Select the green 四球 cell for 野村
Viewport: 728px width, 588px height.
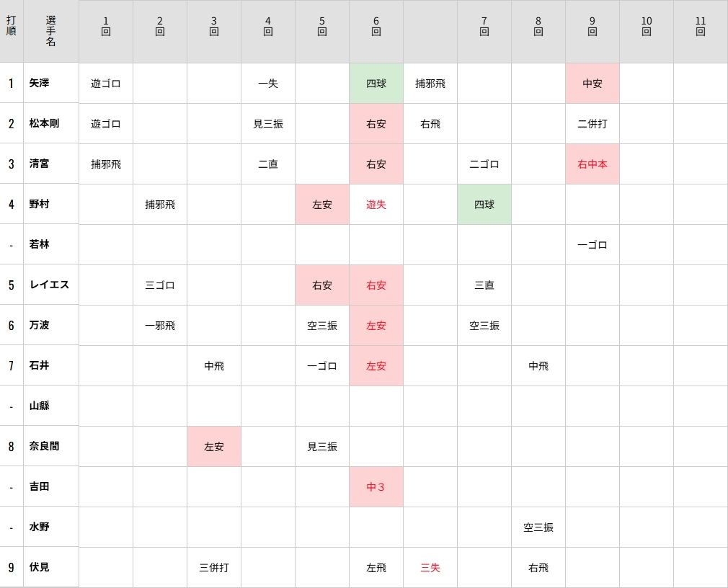click(x=484, y=204)
